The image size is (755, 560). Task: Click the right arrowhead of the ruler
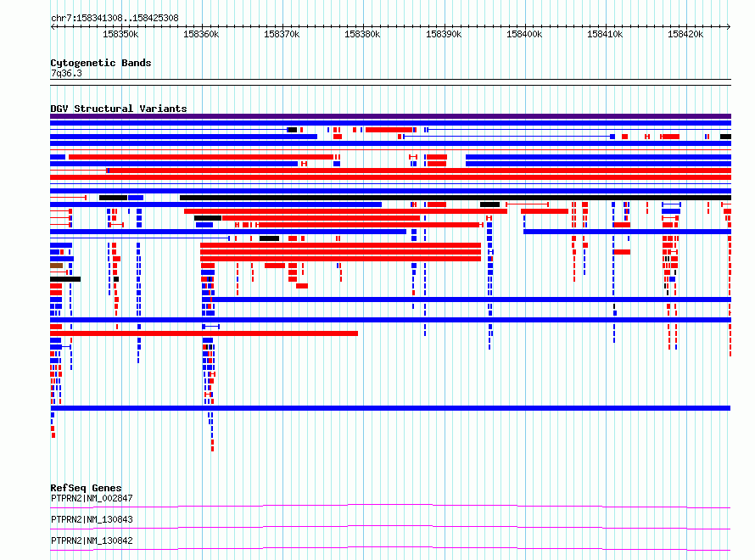pos(729,26)
